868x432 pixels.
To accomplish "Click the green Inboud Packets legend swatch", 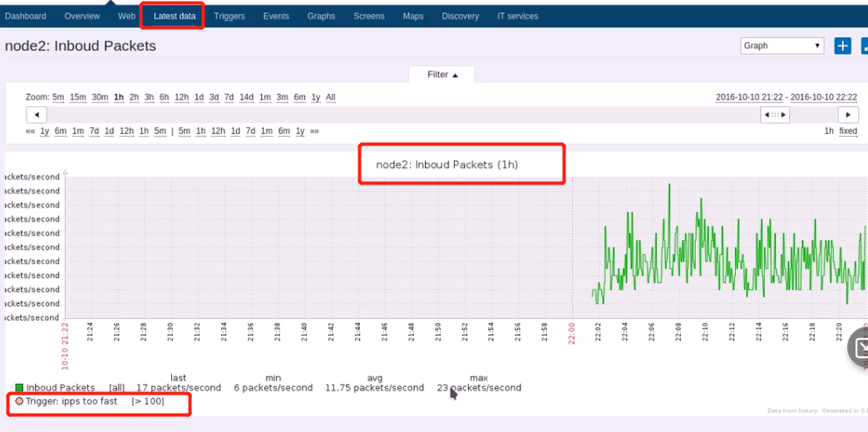I will 19,388.
